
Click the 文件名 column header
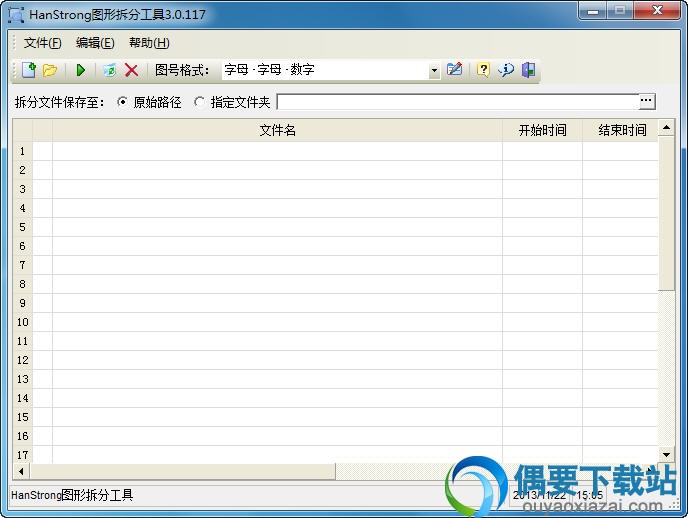tap(277, 130)
